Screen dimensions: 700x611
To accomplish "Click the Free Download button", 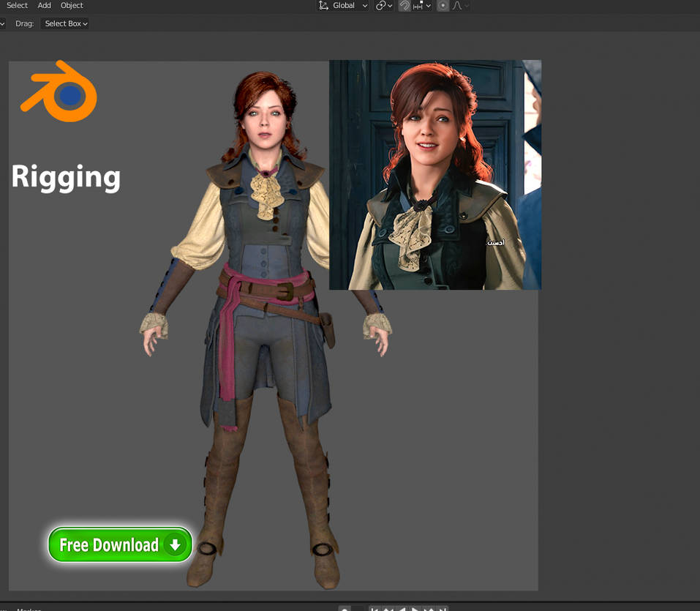I will point(119,544).
